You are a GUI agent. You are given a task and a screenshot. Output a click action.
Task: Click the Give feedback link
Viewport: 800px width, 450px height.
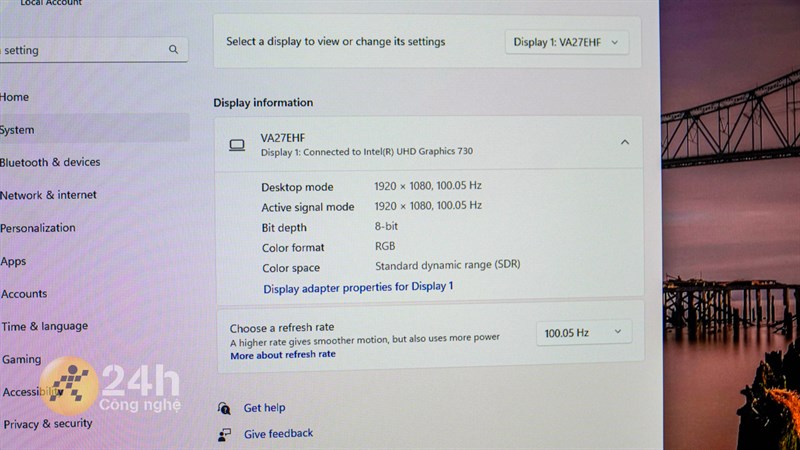[x=278, y=434]
